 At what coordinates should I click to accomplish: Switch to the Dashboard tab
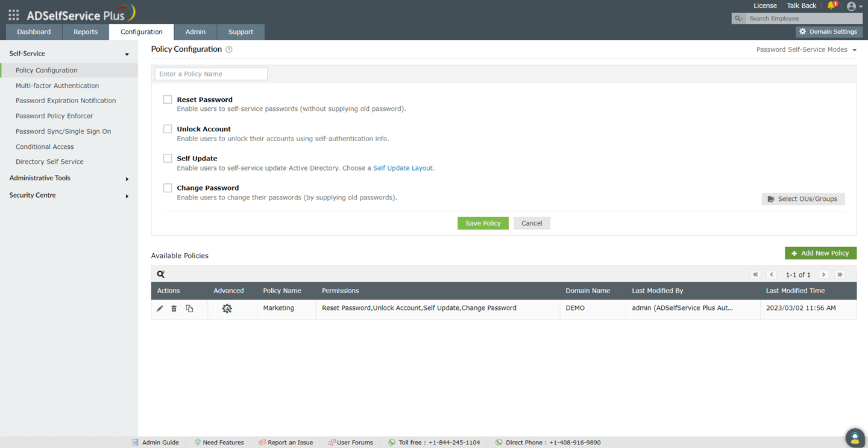click(34, 32)
